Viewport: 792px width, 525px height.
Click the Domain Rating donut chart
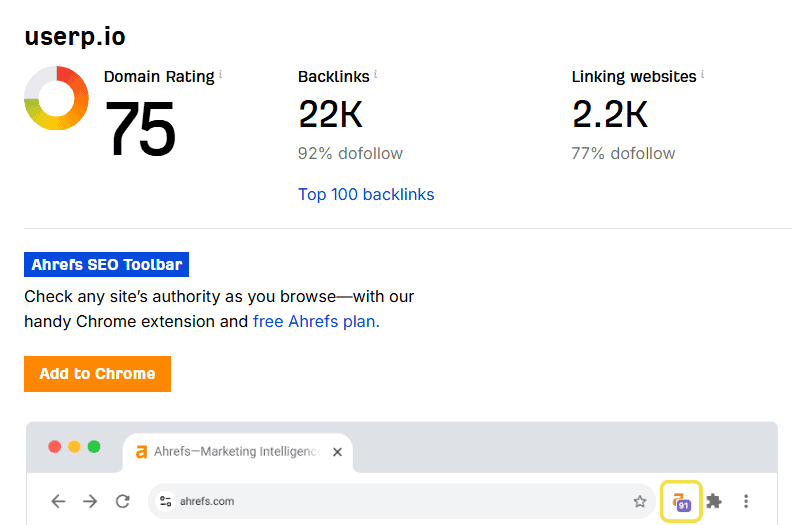(56, 98)
